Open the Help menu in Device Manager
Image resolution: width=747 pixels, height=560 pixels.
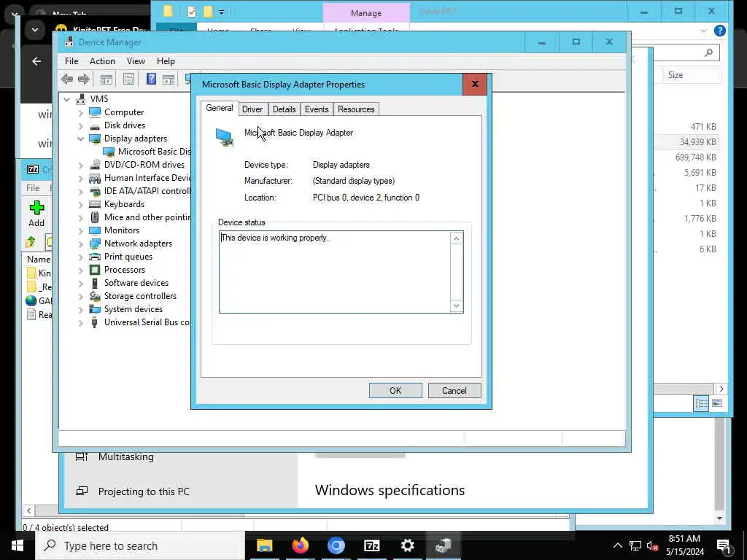(x=166, y=61)
